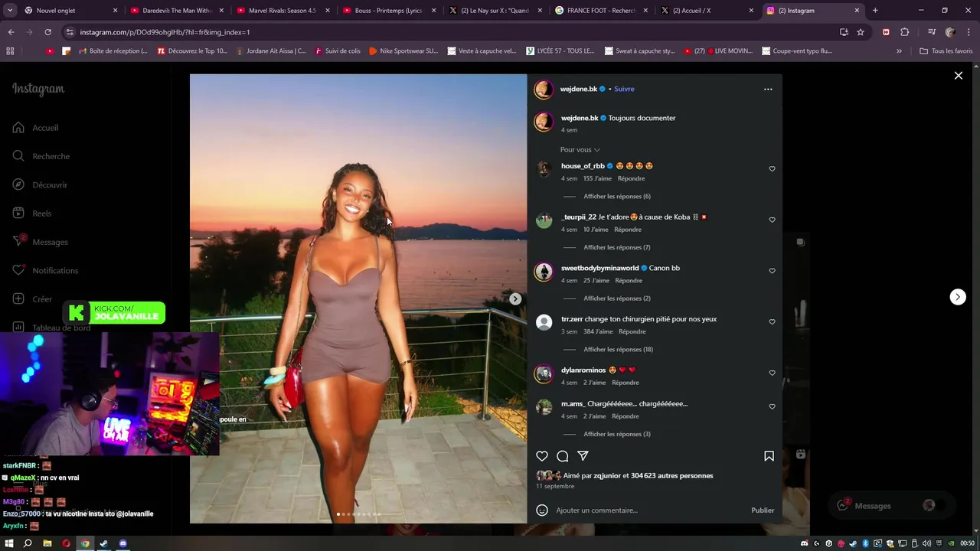Go back to the previous page
The width and height of the screenshot is (980, 551).
click(x=11, y=32)
